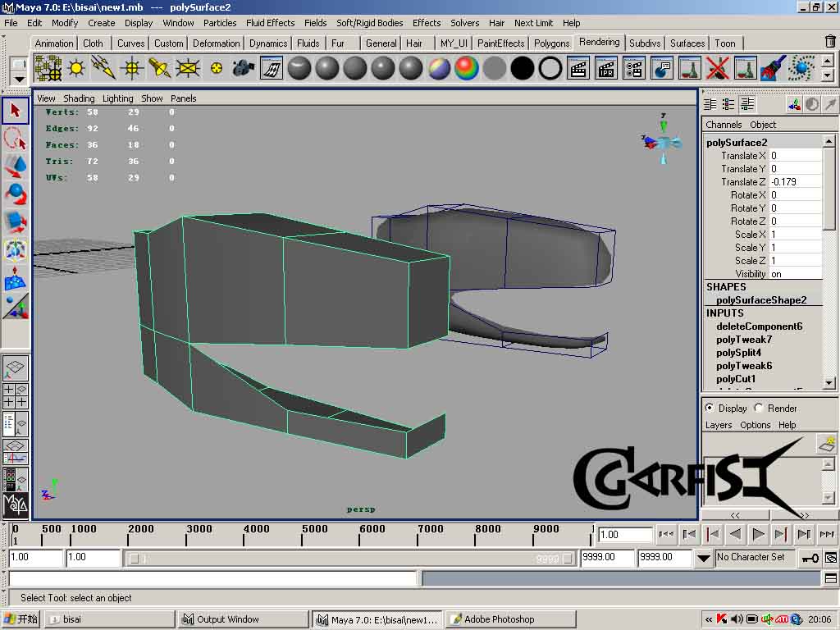Toggle channel box manipulator icon

794,104
